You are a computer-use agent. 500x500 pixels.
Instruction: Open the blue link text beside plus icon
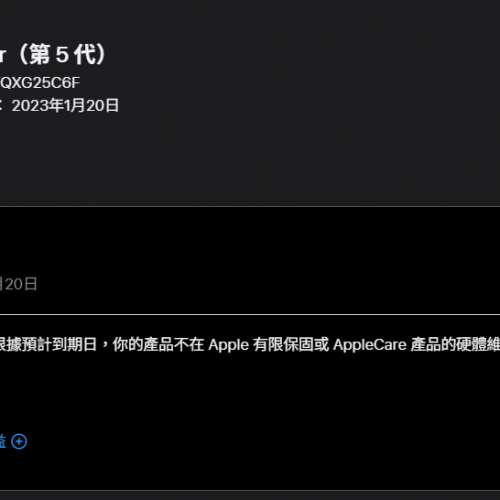tap(3, 441)
